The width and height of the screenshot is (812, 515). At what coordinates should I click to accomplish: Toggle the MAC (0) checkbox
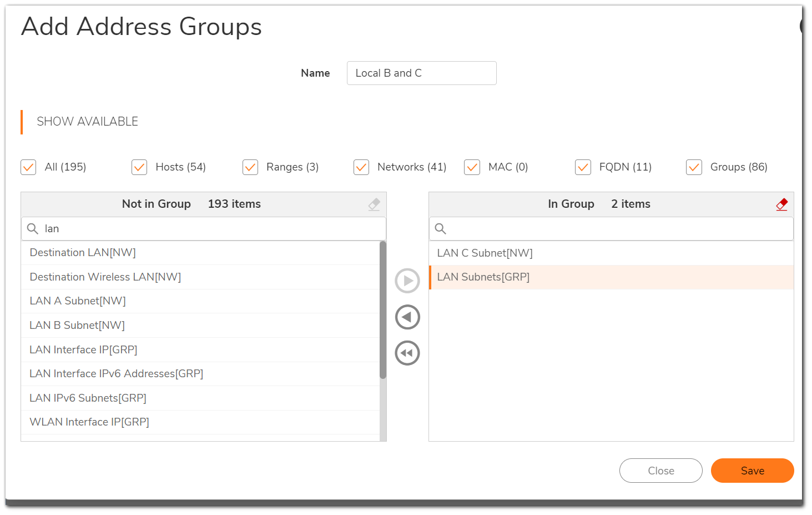[472, 167]
